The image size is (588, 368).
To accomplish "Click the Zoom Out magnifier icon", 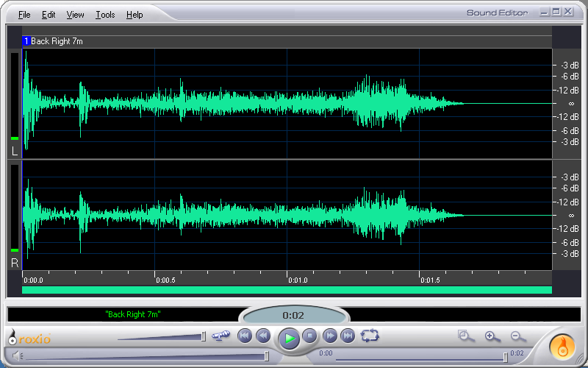I will [x=517, y=336].
